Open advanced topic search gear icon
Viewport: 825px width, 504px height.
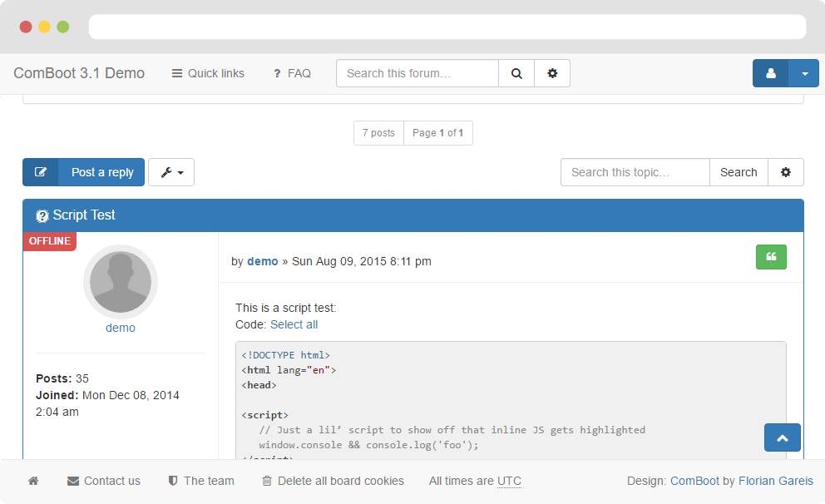[786, 172]
